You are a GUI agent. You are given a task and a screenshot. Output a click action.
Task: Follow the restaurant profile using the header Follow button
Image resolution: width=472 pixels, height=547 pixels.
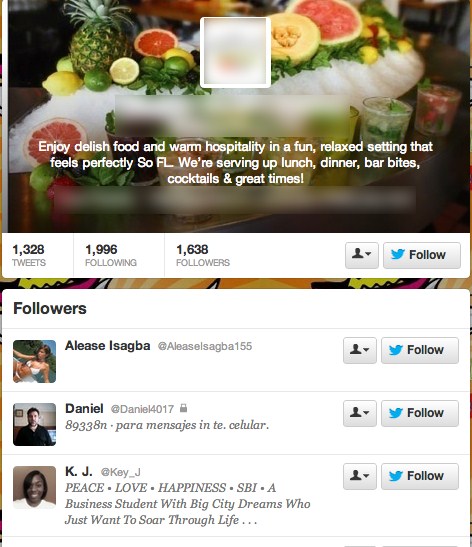point(422,255)
